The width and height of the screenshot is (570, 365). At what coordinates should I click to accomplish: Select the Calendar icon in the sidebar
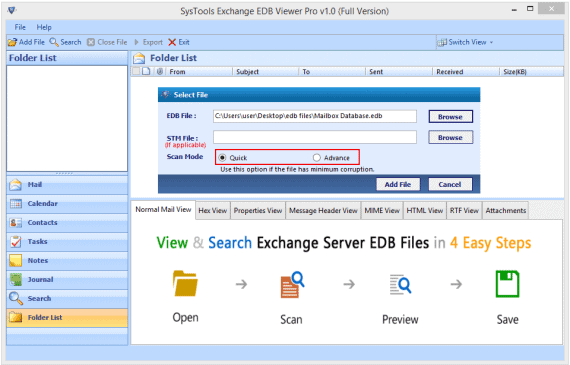pos(16,204)
